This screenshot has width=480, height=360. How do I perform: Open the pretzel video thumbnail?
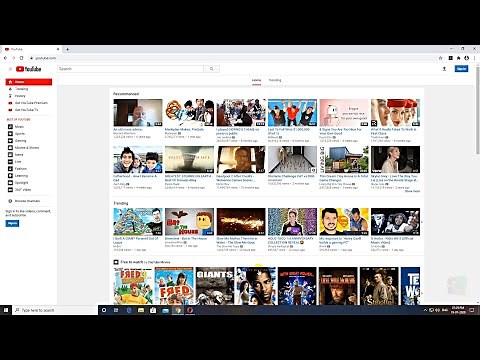[189, 113]
